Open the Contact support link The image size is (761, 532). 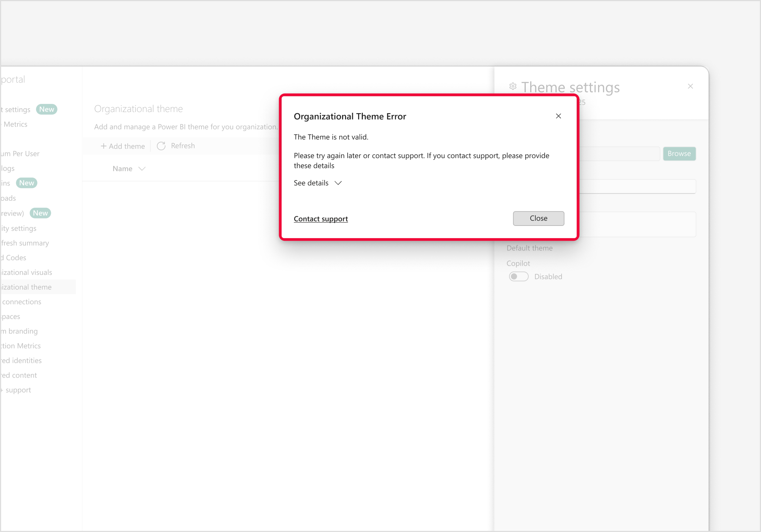point(321,219)
